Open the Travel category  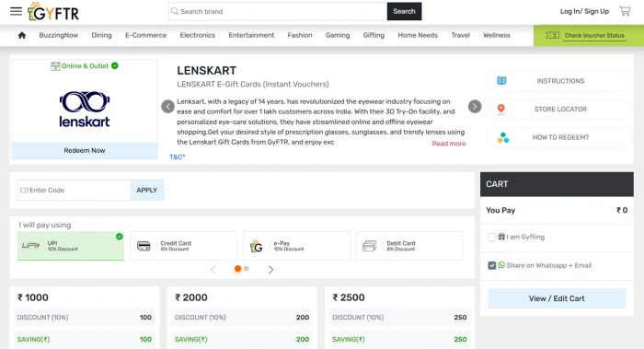click(x=460, y=35)
